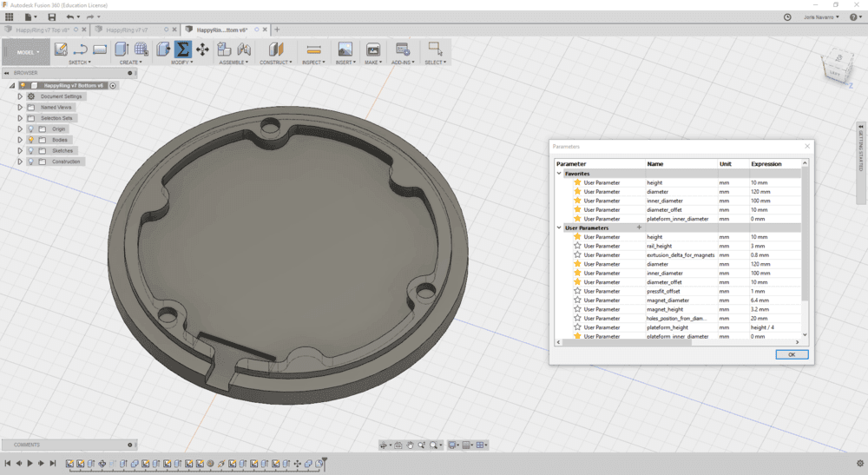Select the Extrude tool
This screenshot has height=475, width=868.
122,49
